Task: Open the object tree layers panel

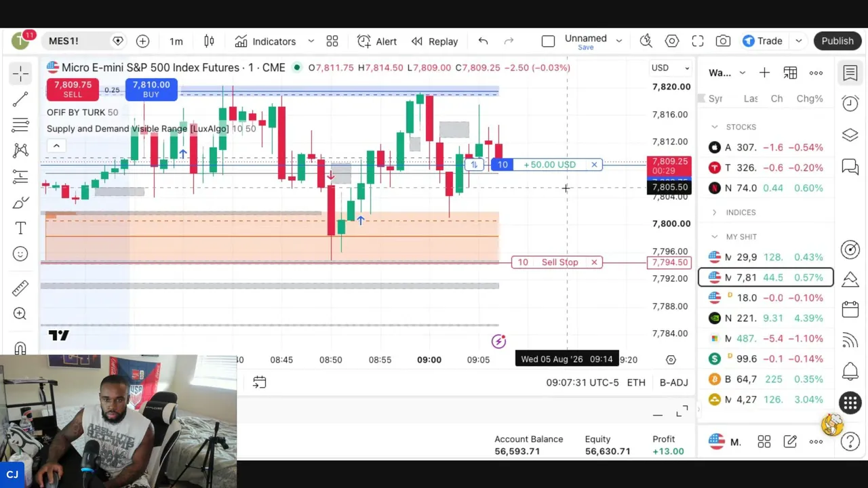Action: (850, 134)
